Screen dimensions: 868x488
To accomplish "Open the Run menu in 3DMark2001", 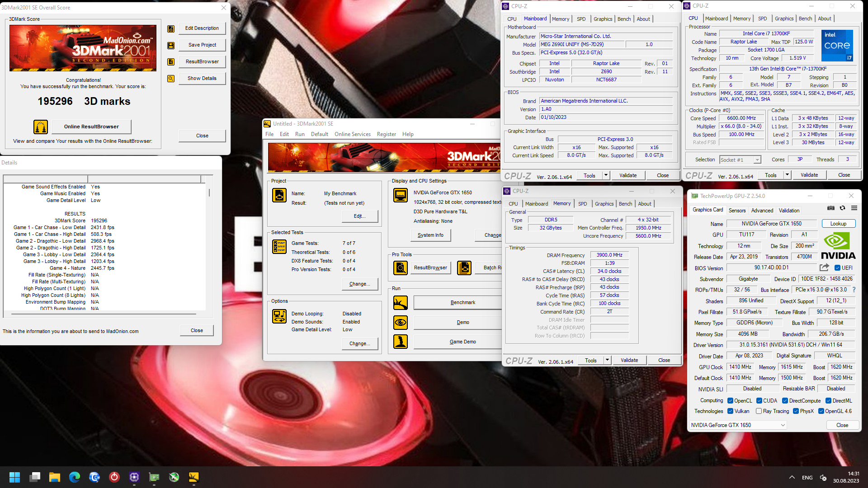I will pos(300,134).
